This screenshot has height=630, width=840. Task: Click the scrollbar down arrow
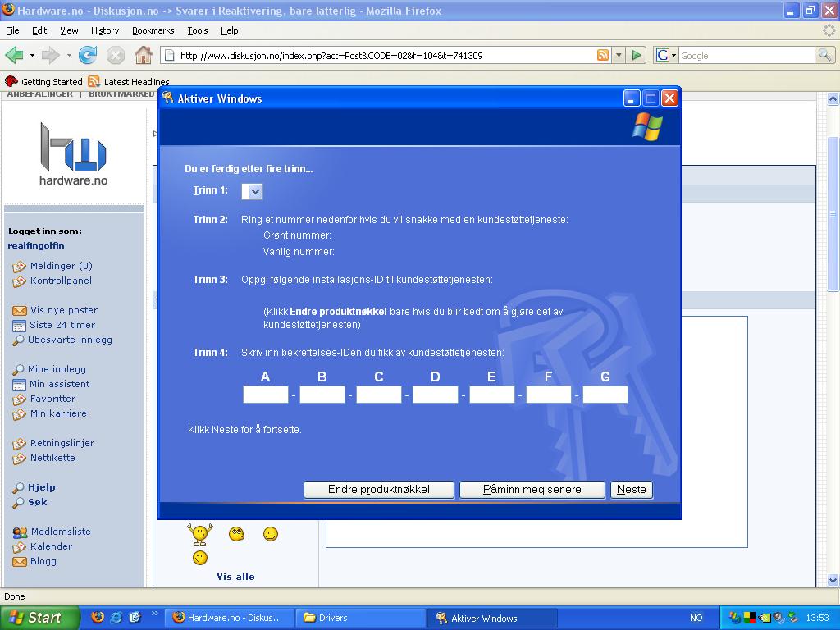tap(833, 580)
